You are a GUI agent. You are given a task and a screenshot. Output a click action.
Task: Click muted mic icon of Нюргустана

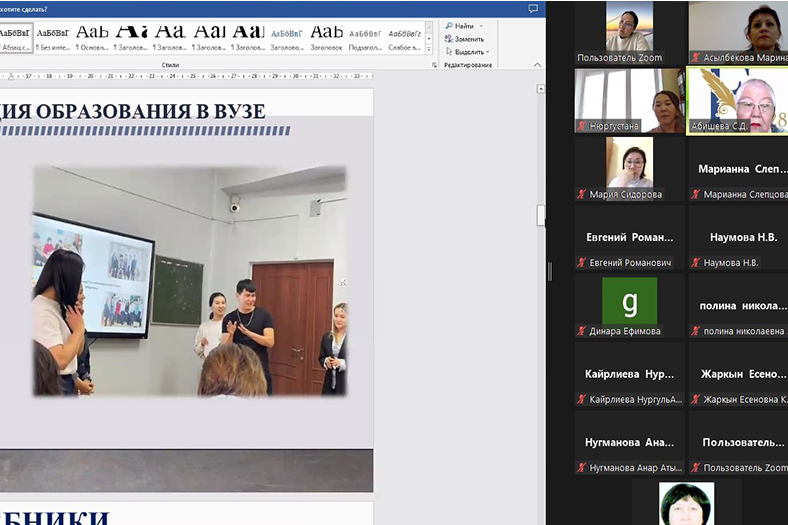[x=581, y=127]
